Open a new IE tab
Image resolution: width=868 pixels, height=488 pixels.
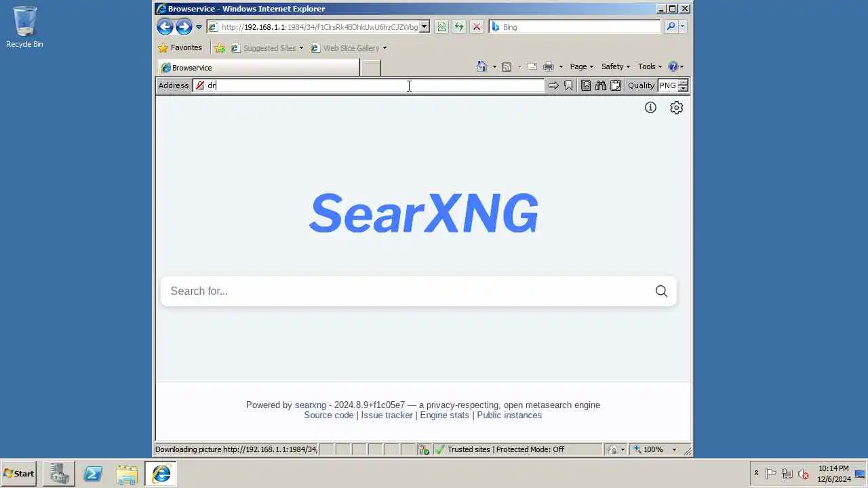click(x=370, y=68)
